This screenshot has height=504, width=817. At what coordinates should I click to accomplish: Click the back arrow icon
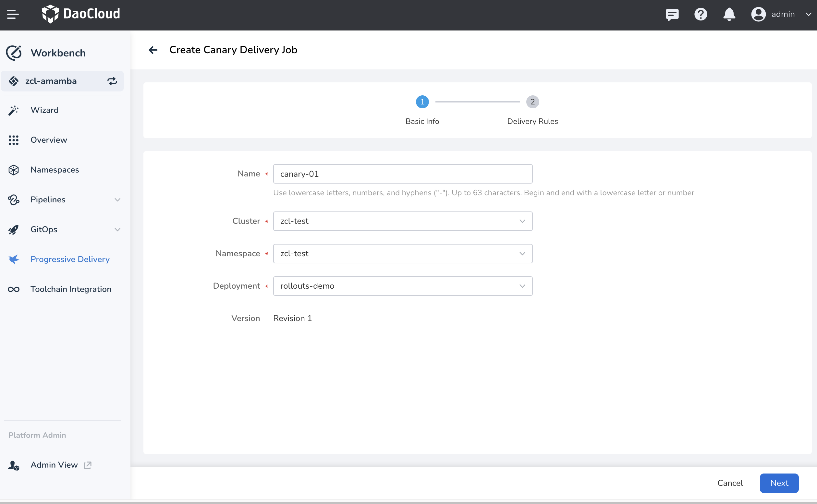click(153, 50)
